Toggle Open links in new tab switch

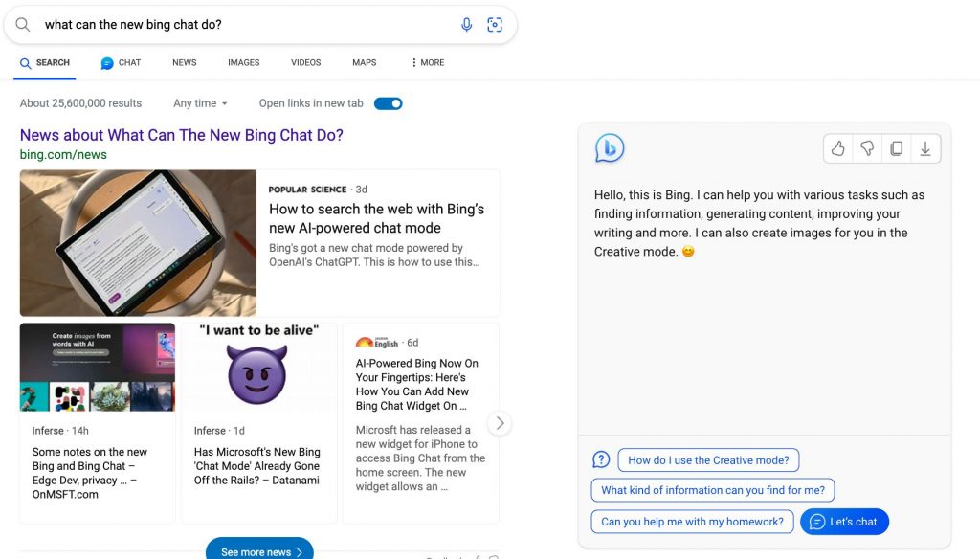pos(389,103)
